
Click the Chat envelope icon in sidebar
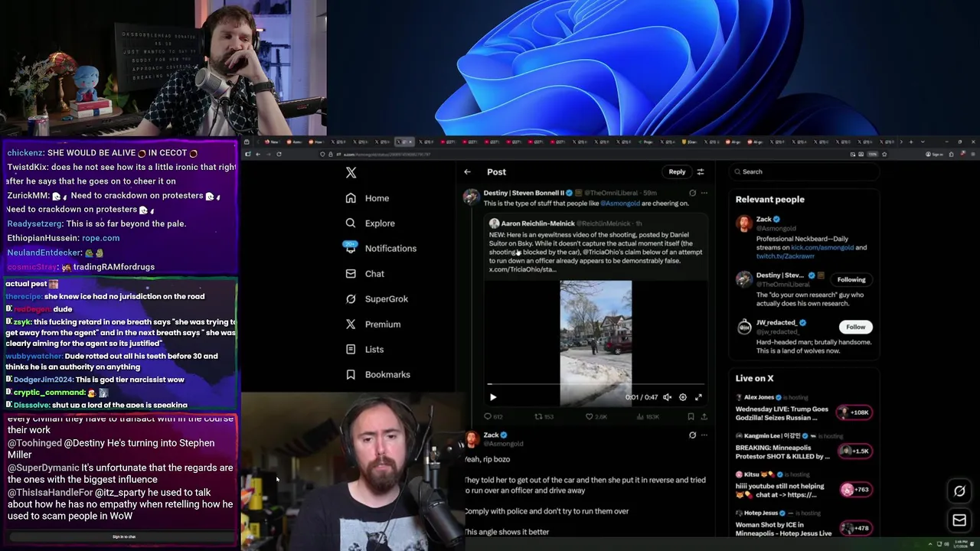coord(351,274)
